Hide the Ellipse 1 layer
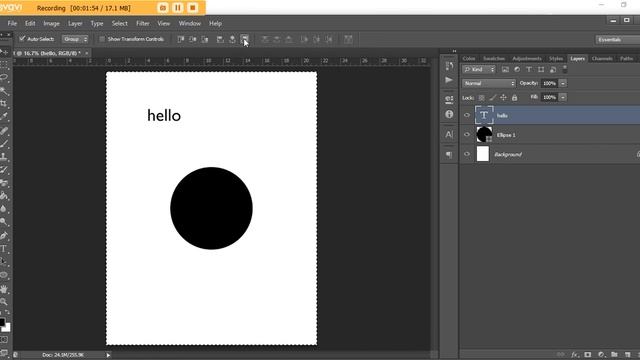Image resolution: width=640 pixels, height=360 pixels. (467, 135)
